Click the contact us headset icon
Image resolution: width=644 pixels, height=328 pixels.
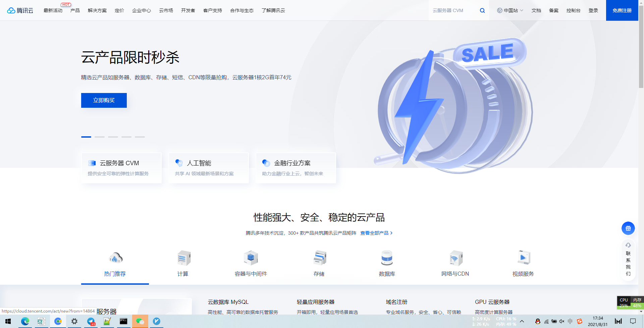click(628, 245)
